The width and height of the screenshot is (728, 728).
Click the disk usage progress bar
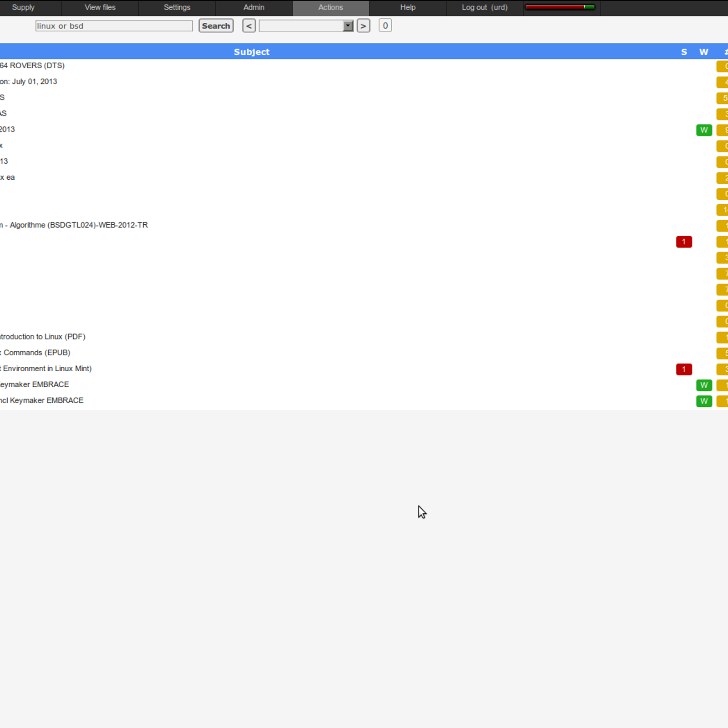pyautogui.click(x=560, y=7)
